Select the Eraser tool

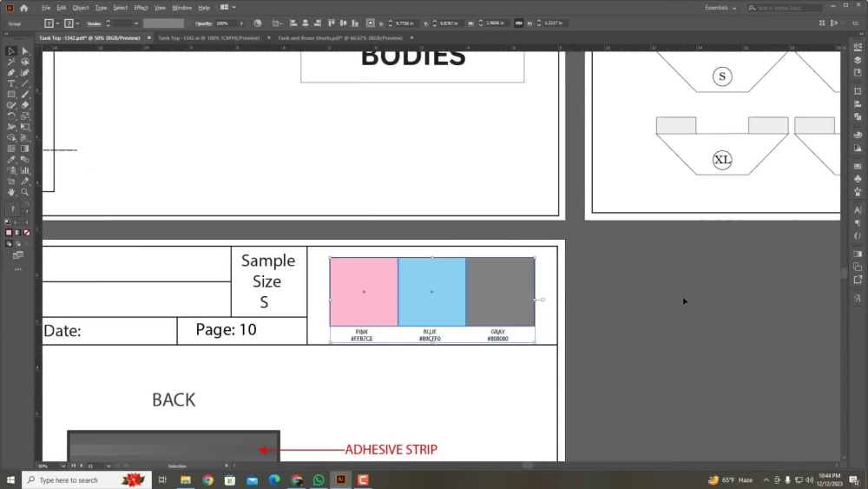coord(25,105)
